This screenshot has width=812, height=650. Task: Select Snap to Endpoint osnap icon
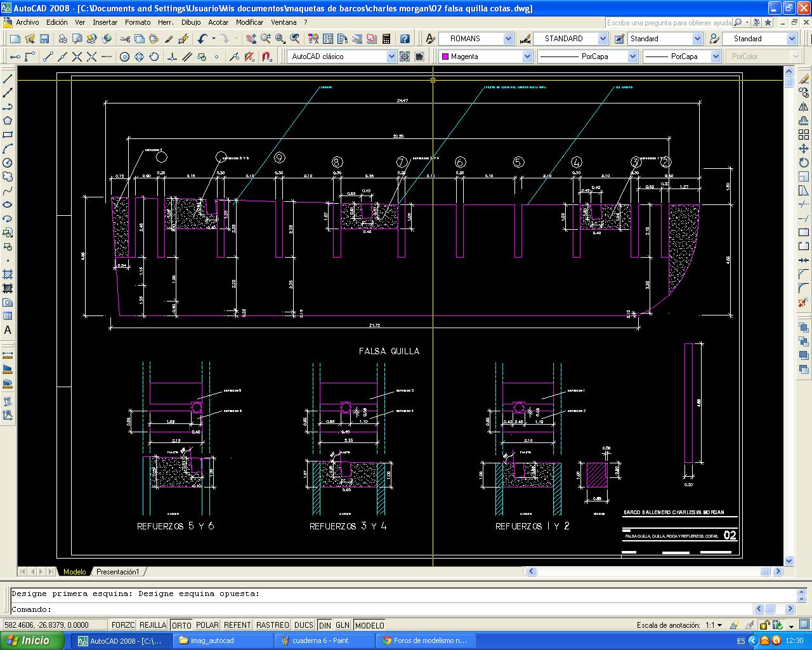(x=48, y=56)
